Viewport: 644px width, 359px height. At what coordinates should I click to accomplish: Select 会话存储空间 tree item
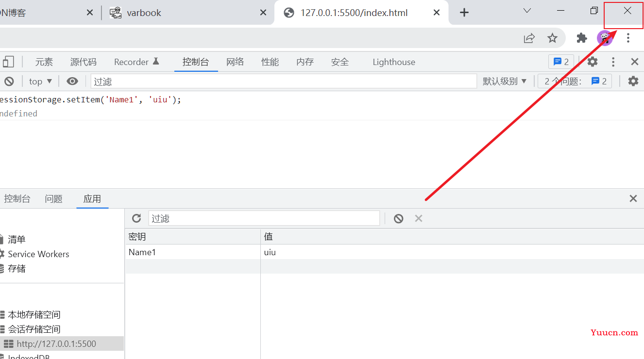pos(34,329)
